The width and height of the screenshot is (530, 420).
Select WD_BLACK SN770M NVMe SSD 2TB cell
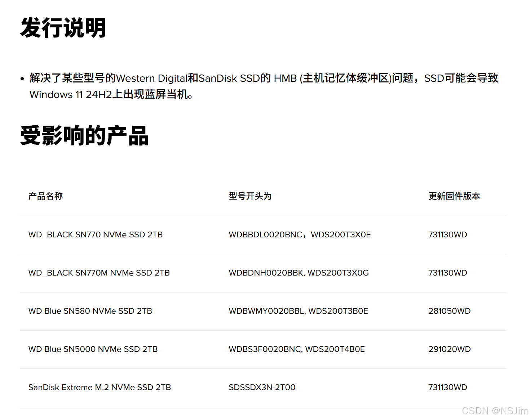99,273
